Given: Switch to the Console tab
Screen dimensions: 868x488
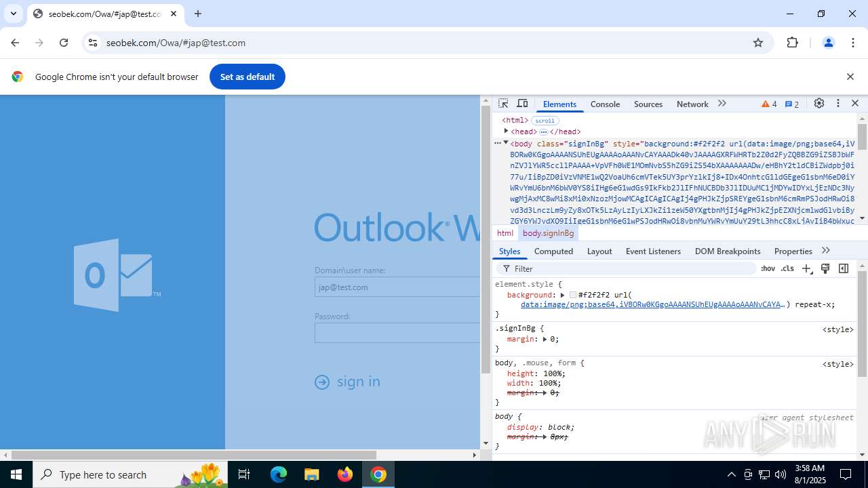Looking at the screenshot, I should tap(605, 104).
